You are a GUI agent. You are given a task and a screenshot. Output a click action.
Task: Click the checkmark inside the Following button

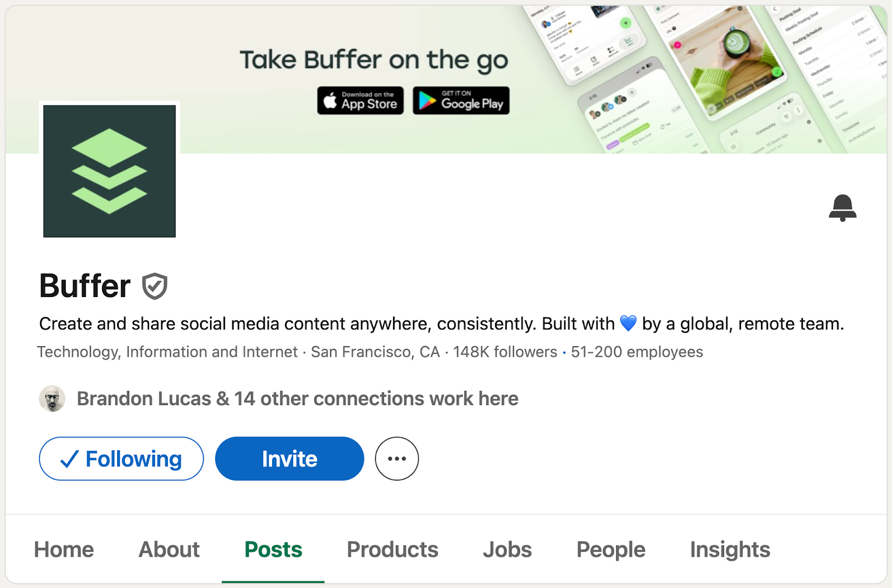click(69, 459)
